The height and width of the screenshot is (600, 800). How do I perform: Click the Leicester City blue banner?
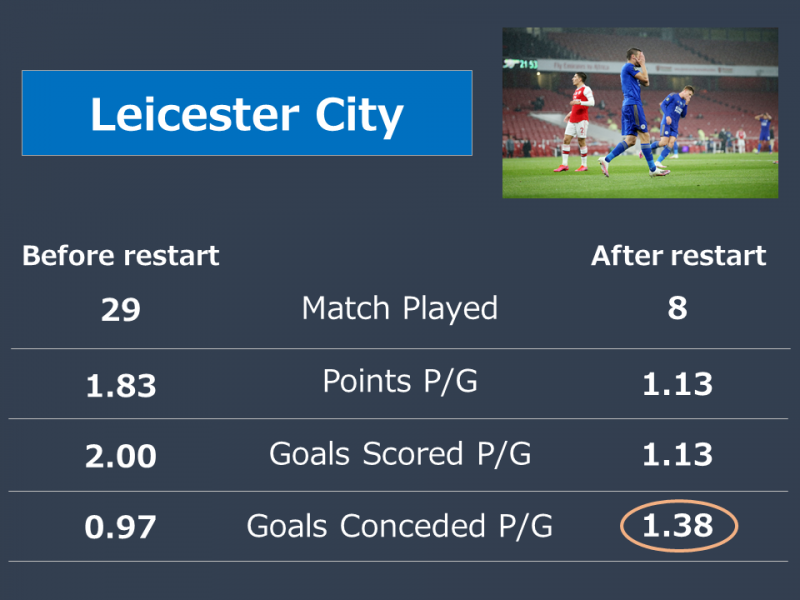click(247, 113)
